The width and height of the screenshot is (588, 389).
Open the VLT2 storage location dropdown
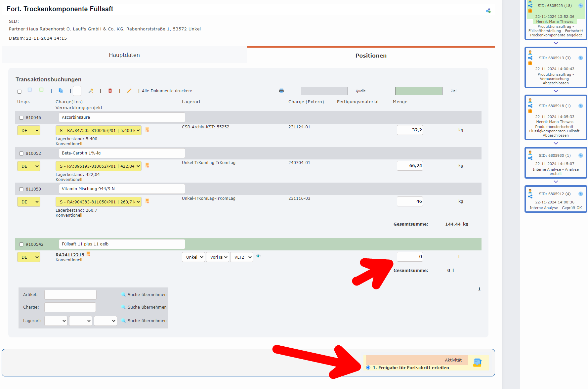click(x=242, y=257)
